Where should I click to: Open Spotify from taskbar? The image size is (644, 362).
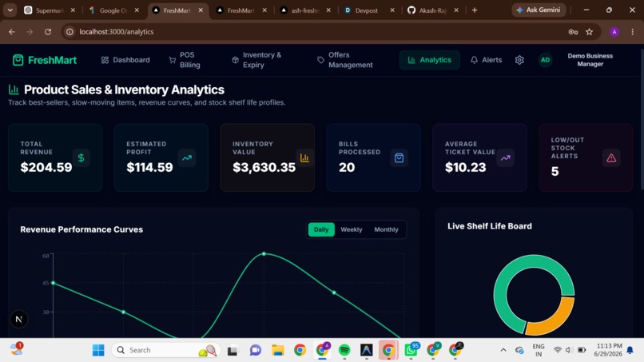[344, 350]
